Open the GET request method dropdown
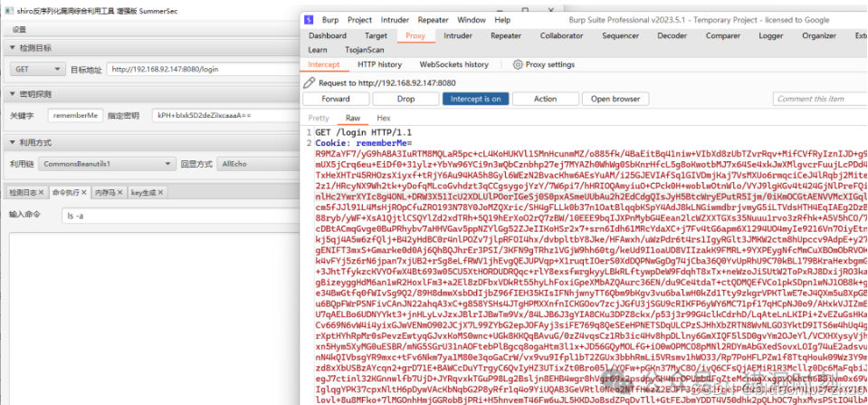This screenshot has width=868, height=405. [37, 69]
